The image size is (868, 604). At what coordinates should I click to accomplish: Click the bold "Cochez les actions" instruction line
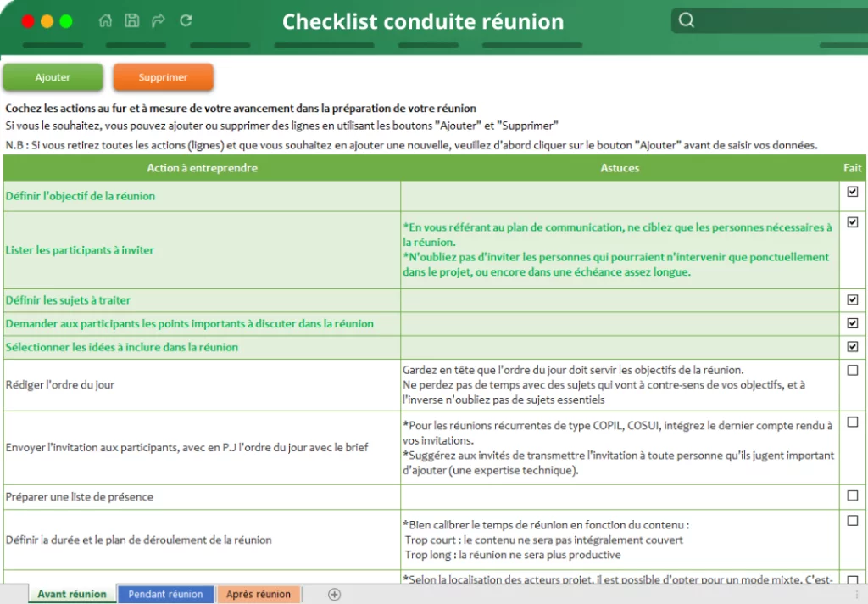(x=241, y=108)
